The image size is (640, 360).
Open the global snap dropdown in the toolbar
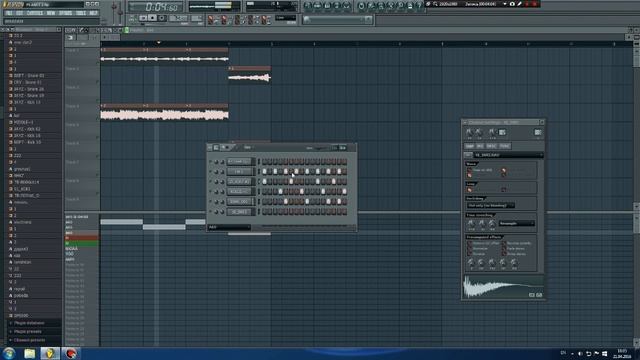285,18
